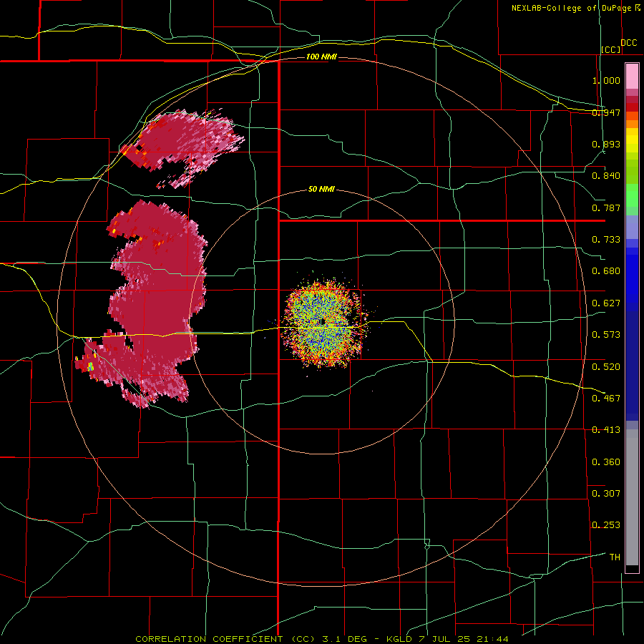
Task: Click the DCC label above the color scale
Action: pos(628,43)
